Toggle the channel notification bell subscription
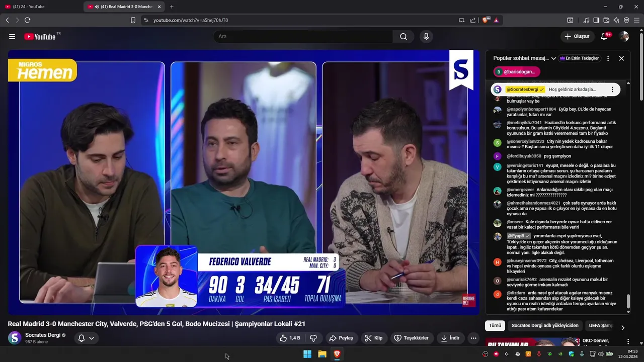Viewport: 644px width, 362px height. (81, 338)
